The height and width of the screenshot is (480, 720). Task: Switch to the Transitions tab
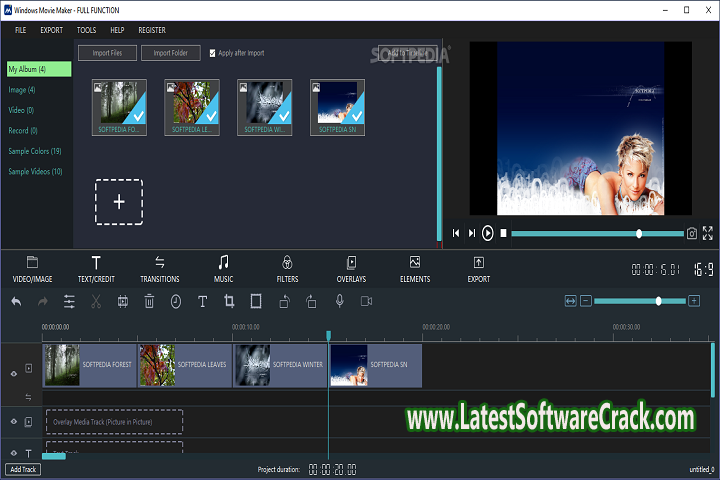[160, 268]
